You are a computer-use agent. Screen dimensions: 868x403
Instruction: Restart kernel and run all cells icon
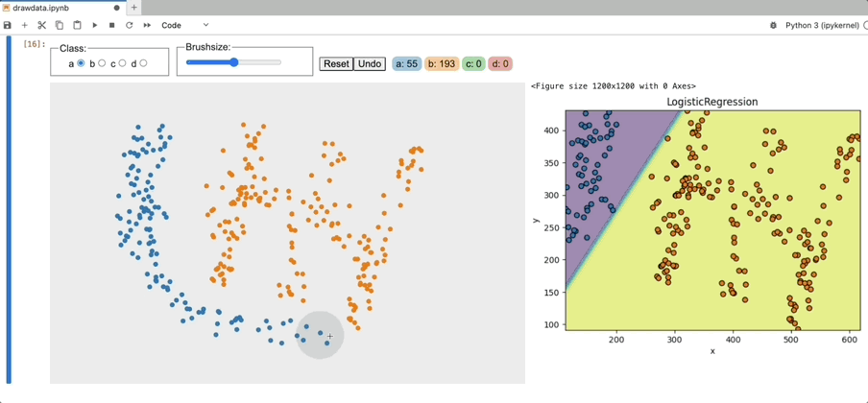147,26
